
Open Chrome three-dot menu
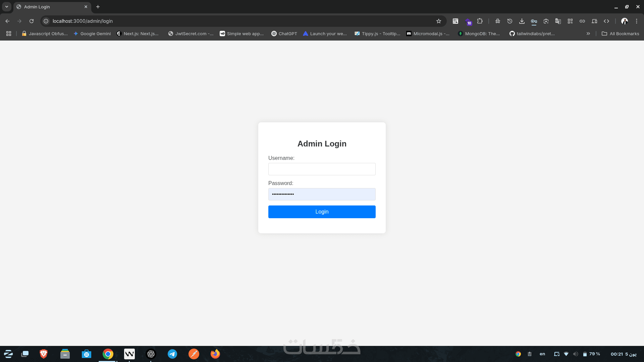pyautogui.click(x=637, y=21)
